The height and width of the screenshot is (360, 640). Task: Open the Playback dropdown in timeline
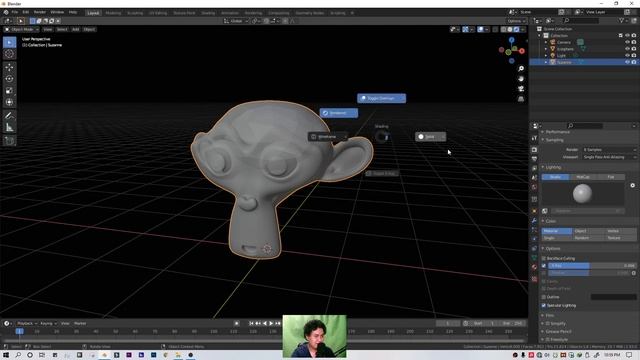27,323
